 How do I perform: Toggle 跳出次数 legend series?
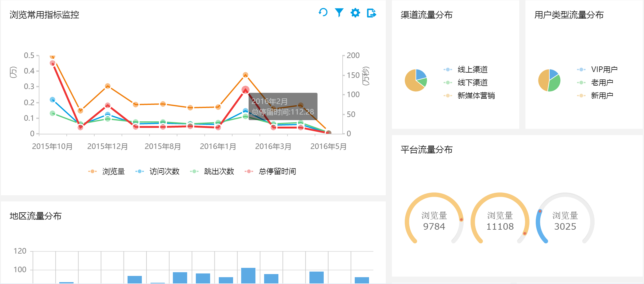(x=212, y=171)
